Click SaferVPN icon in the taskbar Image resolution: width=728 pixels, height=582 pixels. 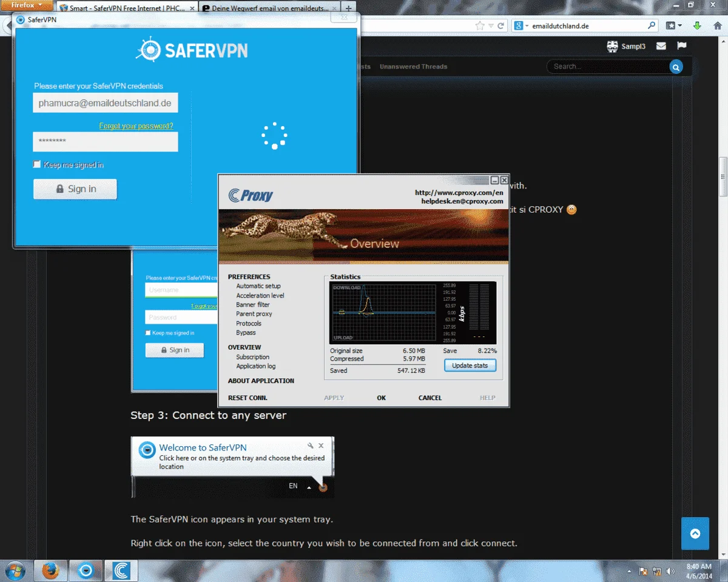86,571
